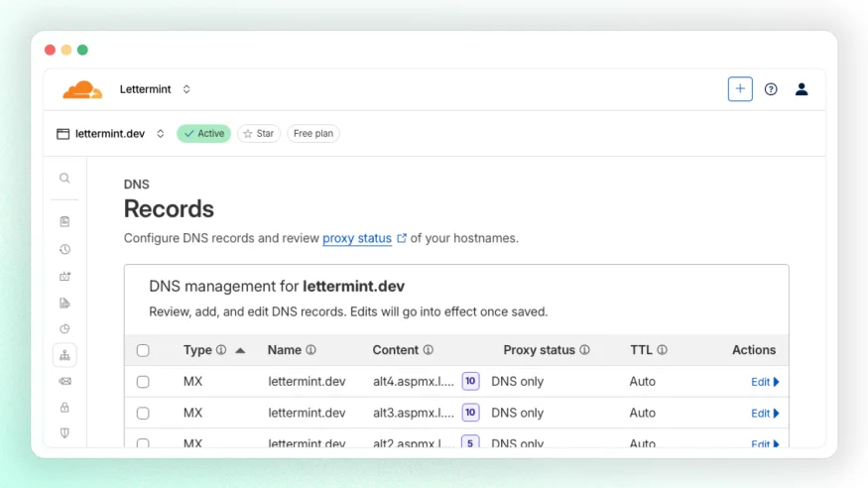This screenshot has width=868, height=488.
Task: Close the window with red button
Action: [x=50, y=51]
